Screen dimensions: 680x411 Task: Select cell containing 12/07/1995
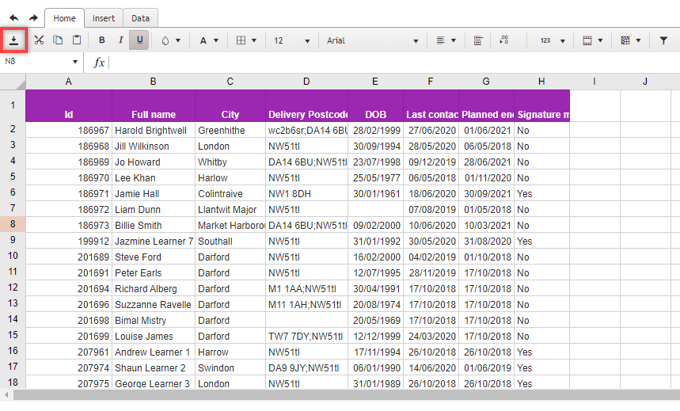(376, 273)
